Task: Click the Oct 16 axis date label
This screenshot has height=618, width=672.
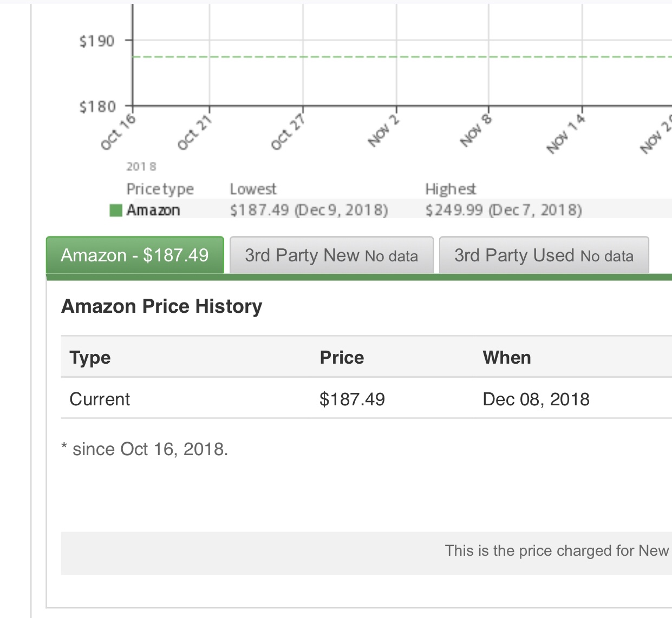Action: [118, 132]
